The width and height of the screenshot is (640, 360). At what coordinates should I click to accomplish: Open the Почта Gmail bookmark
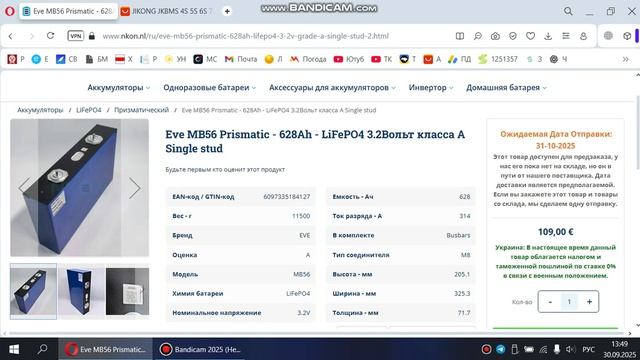[241, 59]
